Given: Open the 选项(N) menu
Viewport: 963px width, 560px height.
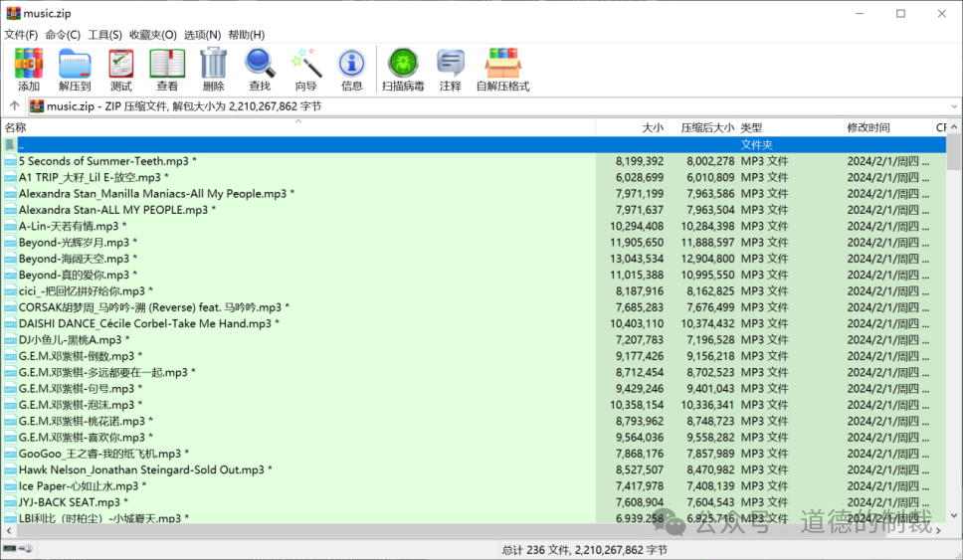Looking at the screenshot, I should click(x=203, y=35).
